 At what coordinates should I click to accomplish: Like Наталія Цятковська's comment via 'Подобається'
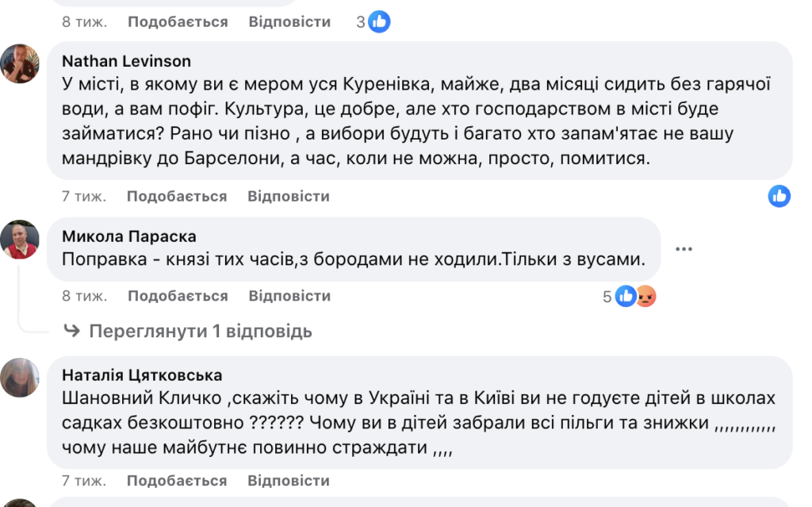177,481
